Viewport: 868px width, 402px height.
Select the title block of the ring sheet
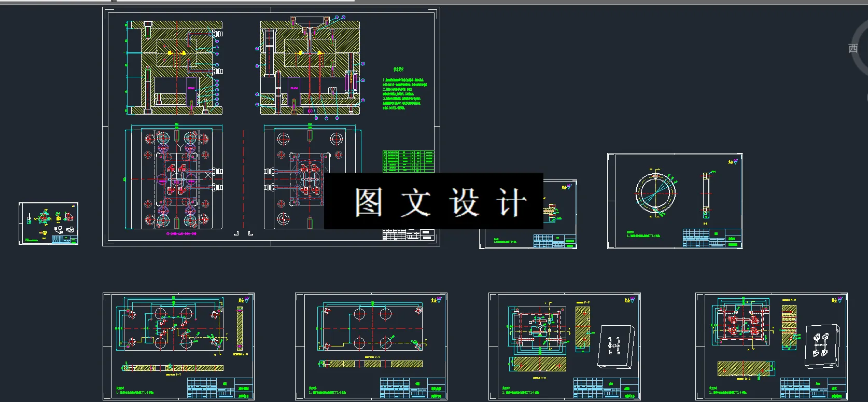[712, 238]
